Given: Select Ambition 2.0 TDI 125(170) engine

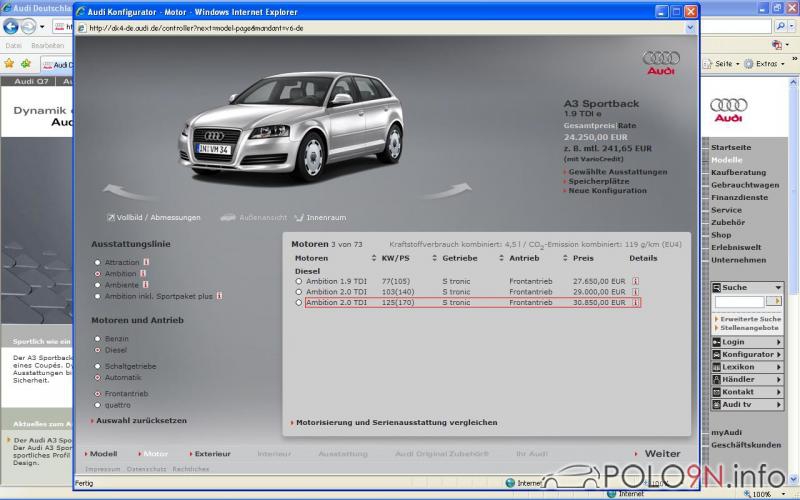Looking at the screenshot, I should point(299,303).
